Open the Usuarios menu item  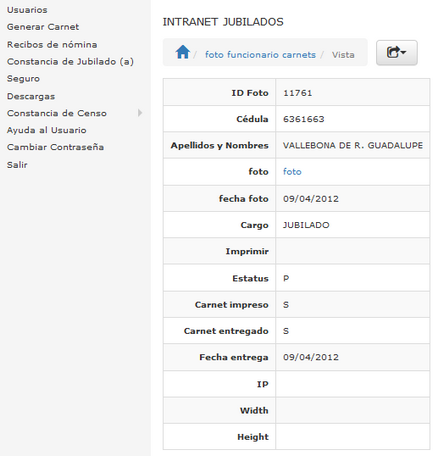click(27, 10)
